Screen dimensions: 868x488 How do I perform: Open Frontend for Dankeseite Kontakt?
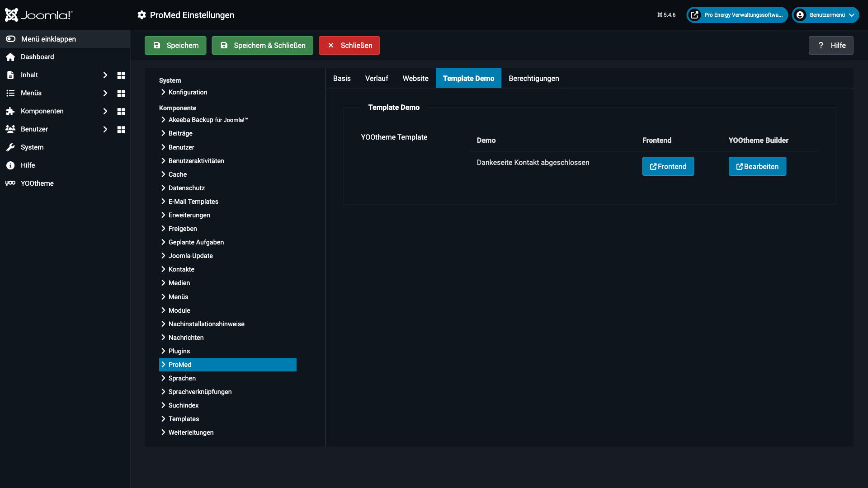(x=668, y=166)
